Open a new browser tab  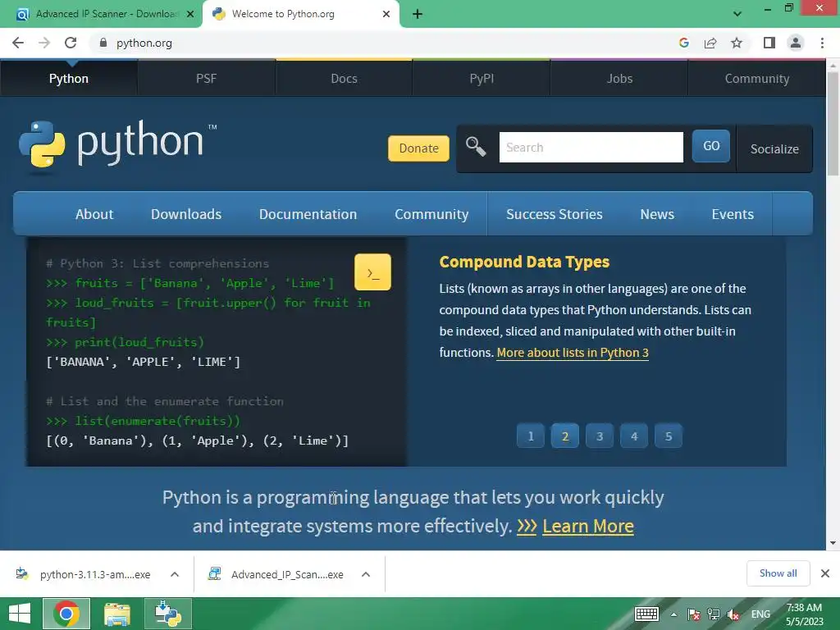[418, 15]
